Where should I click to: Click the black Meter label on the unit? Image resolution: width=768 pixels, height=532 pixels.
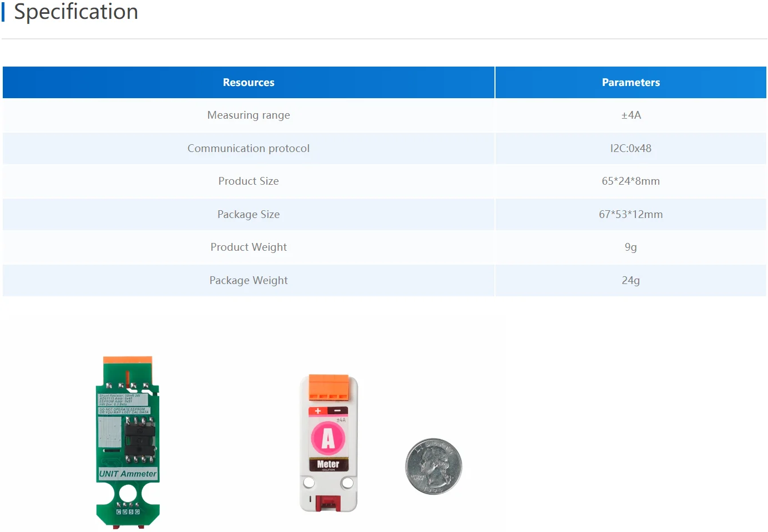tap(328, 464)
